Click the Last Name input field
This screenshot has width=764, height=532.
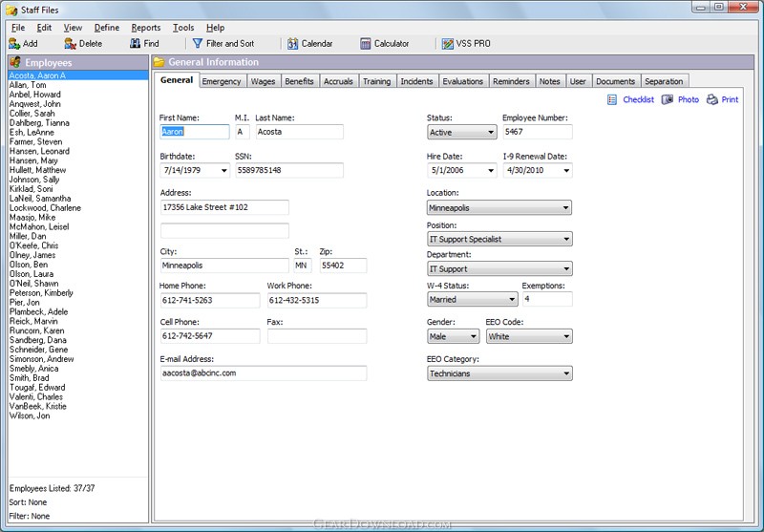(x=299, y=132)
